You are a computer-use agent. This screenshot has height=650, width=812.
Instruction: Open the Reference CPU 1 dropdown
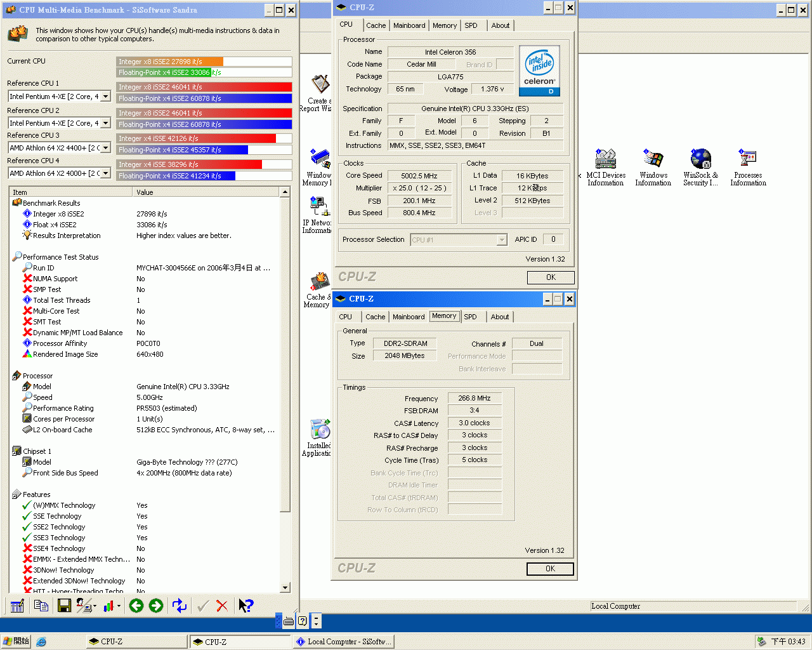click(x=105, y=96)
